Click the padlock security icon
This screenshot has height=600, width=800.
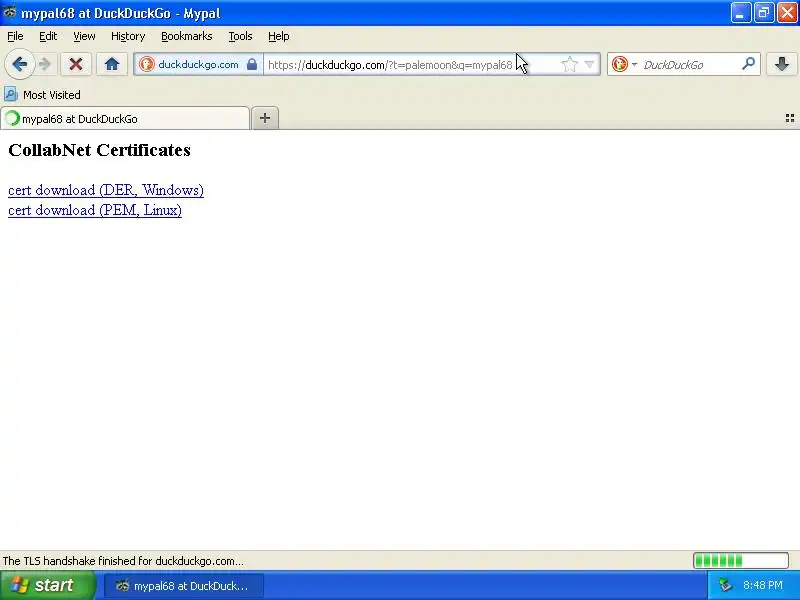click(252, 64)
